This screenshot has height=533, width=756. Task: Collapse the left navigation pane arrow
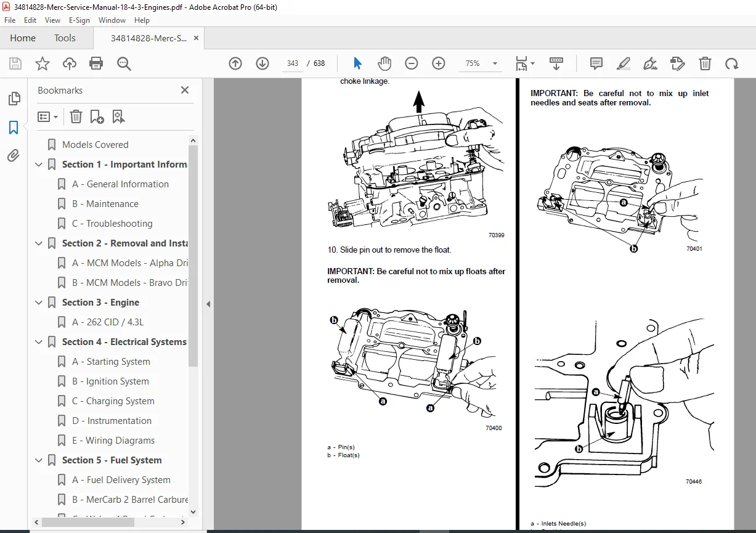[x=208, y=304]
